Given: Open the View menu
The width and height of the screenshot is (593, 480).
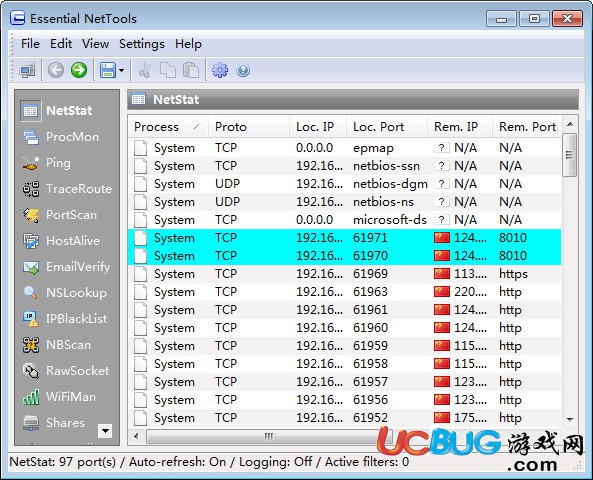Looking at the screenshot, I should [x=96, y=44].
